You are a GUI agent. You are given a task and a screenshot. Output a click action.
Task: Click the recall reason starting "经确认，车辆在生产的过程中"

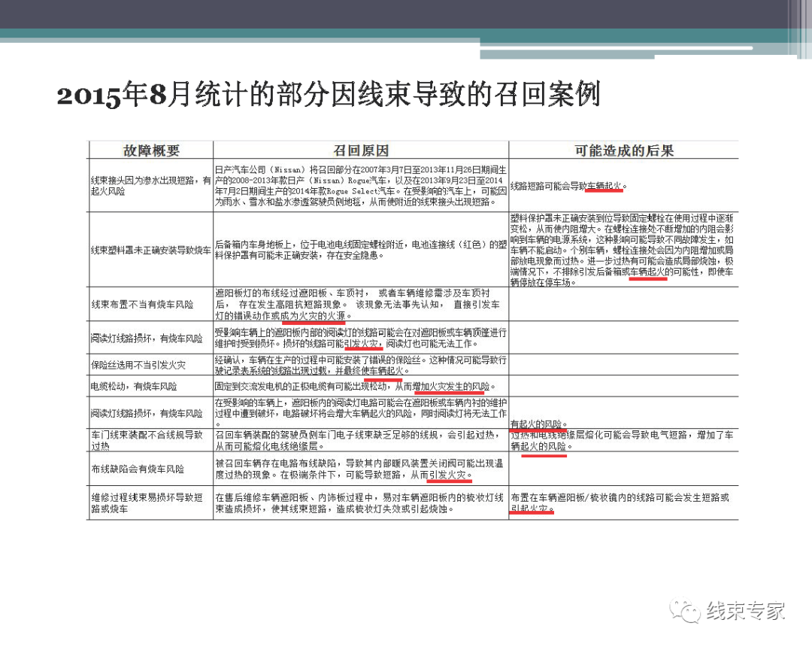361,365
